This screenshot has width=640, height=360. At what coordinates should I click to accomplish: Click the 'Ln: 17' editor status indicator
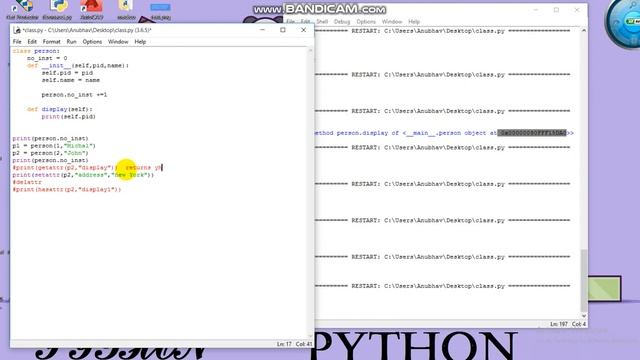(284, 344)
